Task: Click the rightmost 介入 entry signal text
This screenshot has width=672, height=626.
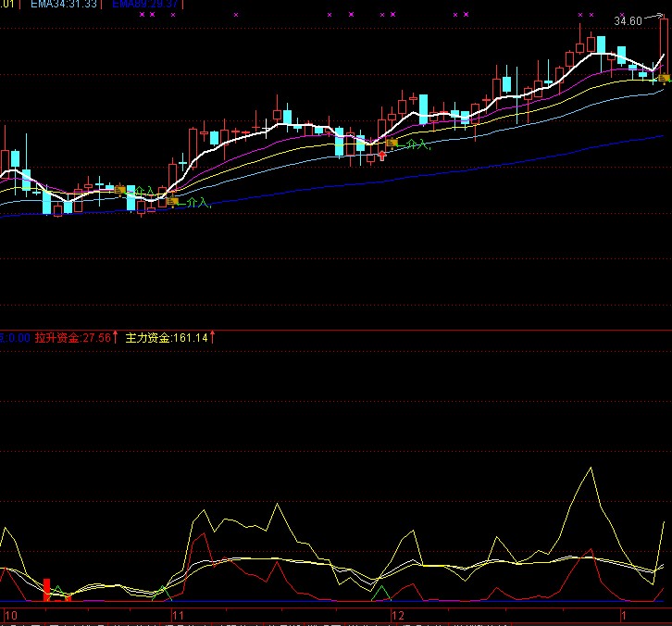Action: click(x=417, y=144)
